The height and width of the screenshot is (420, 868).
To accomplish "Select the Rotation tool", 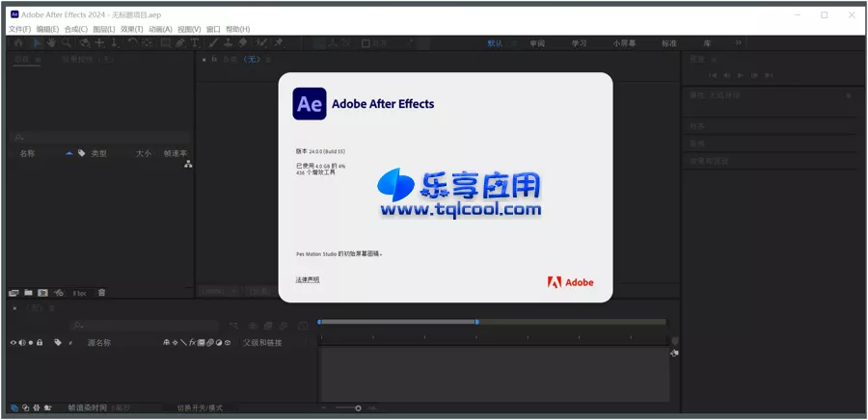I will coord(132,43).
